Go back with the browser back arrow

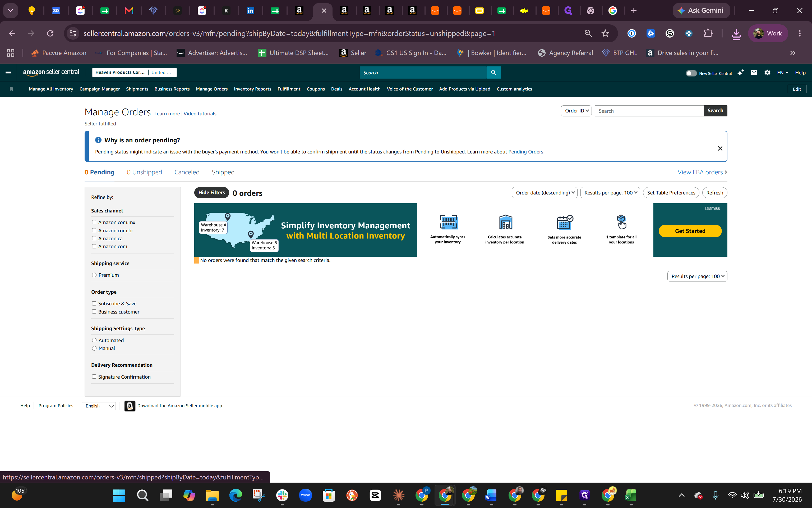(x=12, y=33)
